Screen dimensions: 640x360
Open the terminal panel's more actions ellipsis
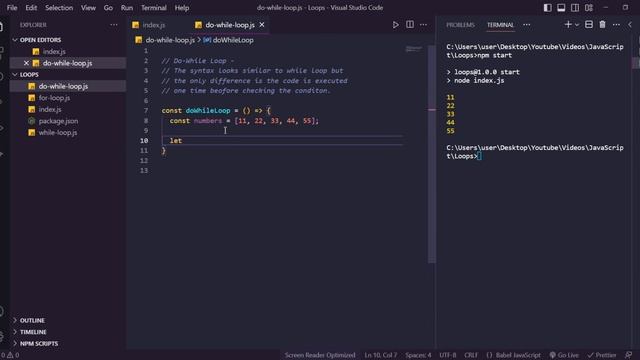point(616,25)
